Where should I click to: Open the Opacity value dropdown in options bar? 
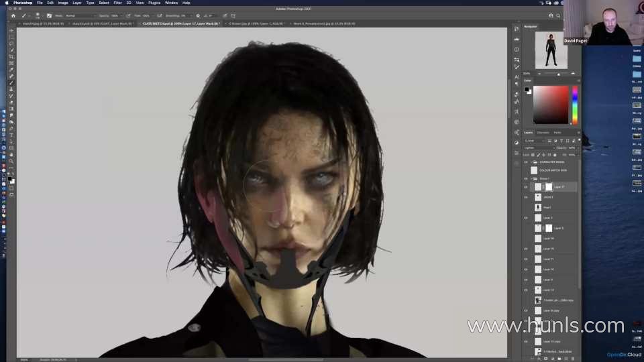(121, 15)
